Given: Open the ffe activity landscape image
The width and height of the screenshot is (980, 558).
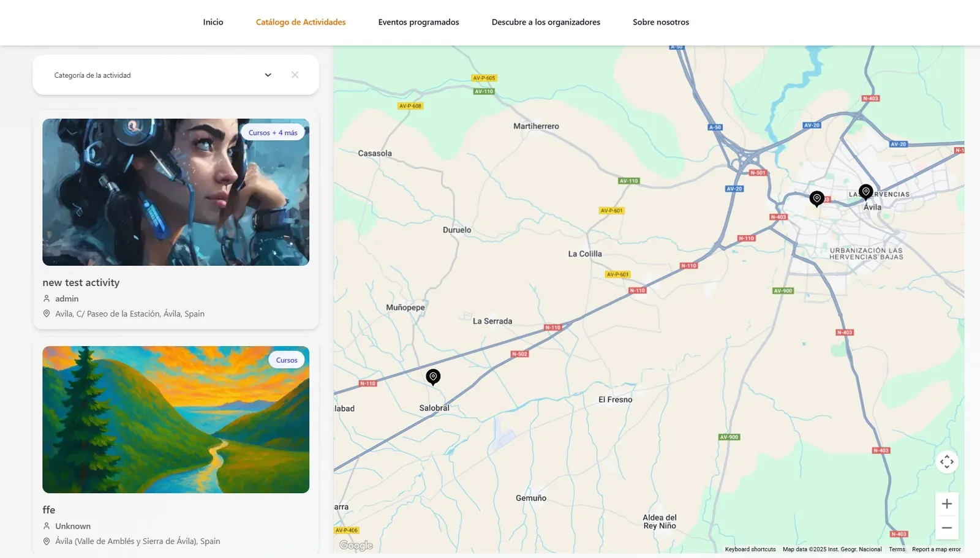Looking at the screenshot, I should 176,420.
